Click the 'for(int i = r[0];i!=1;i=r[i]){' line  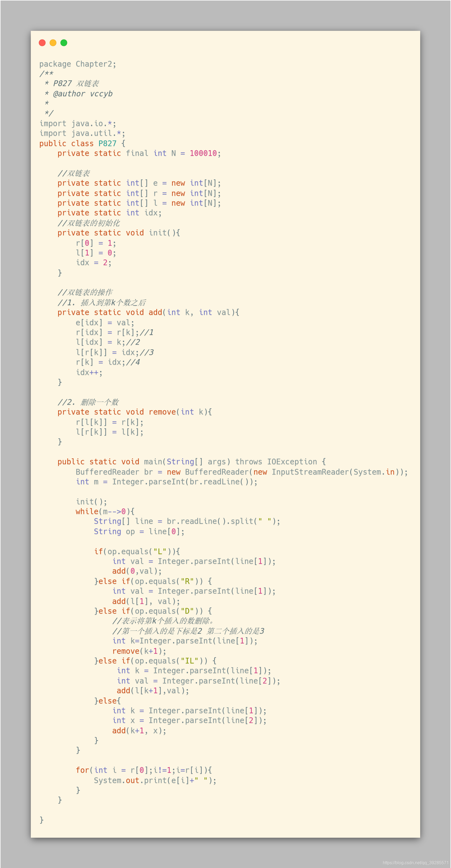point(144,770)
